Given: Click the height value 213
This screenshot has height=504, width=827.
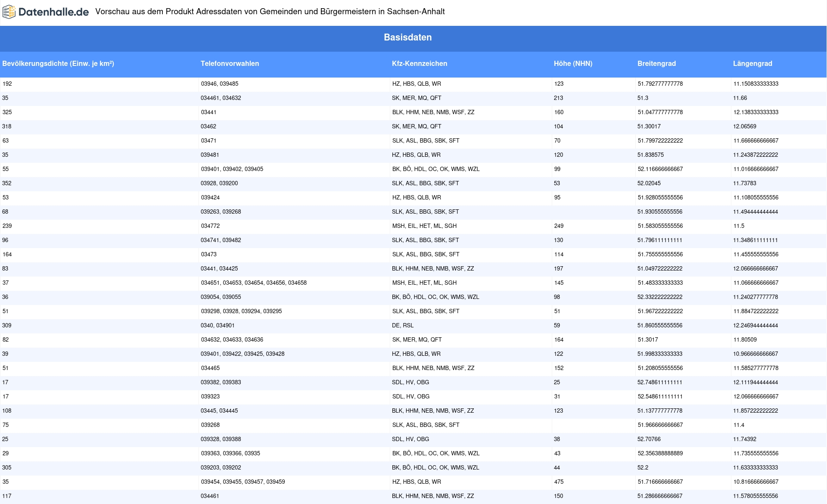Looking at the screenshot, I should [x=558, y=98].
